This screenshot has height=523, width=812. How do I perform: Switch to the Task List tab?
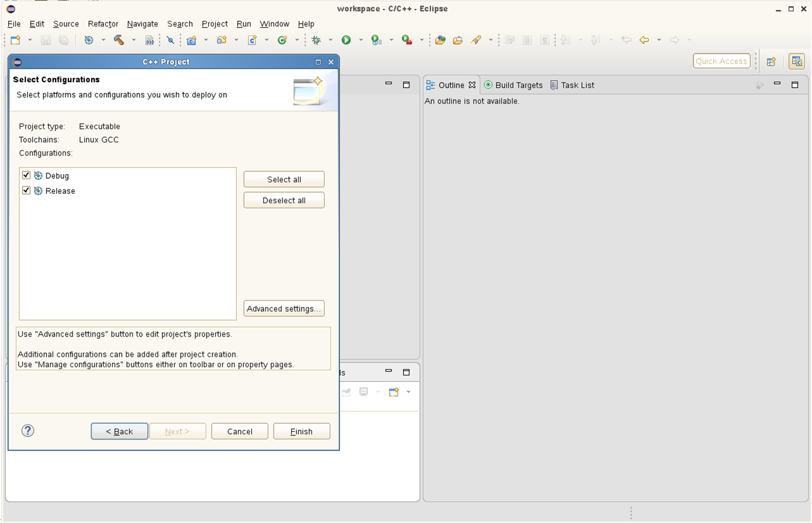click(x=572, y=85)
